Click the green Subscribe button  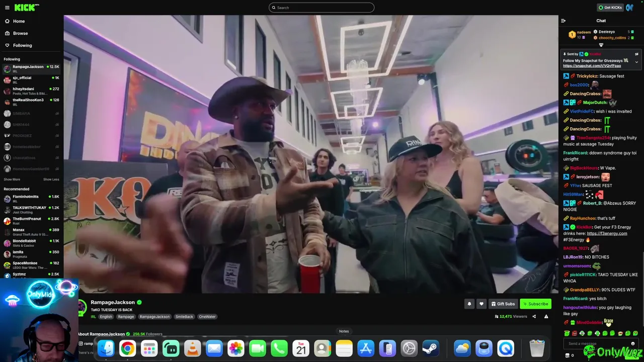pos(535,304)
